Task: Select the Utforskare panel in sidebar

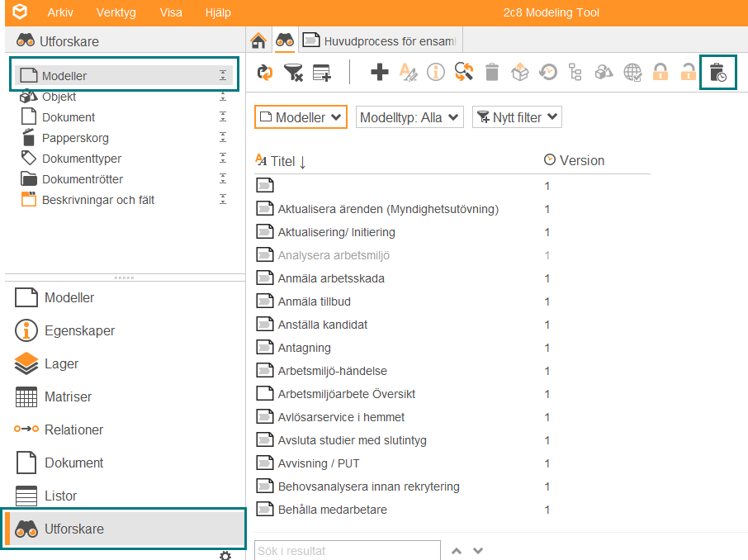Action: point(125,529)
